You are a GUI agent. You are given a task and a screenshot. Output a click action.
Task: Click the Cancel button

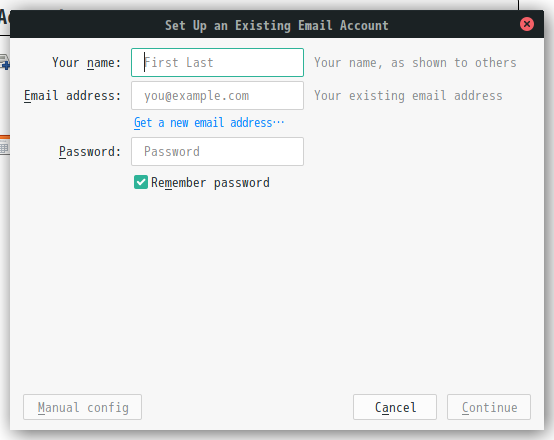tap(395, 407)
